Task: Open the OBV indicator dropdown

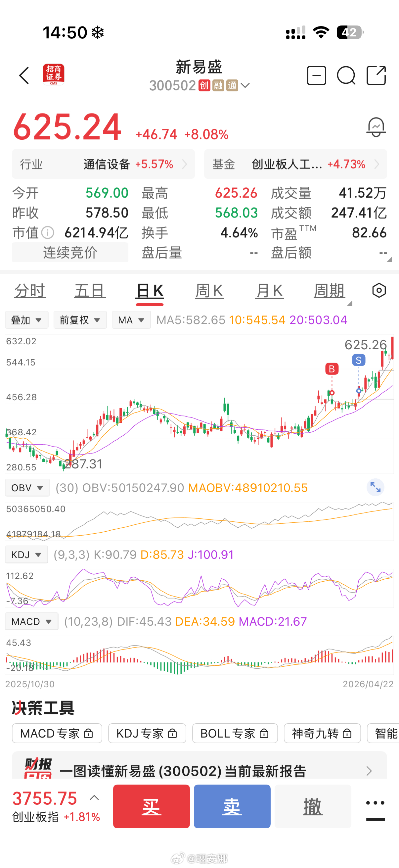Action: pos(27,488)
